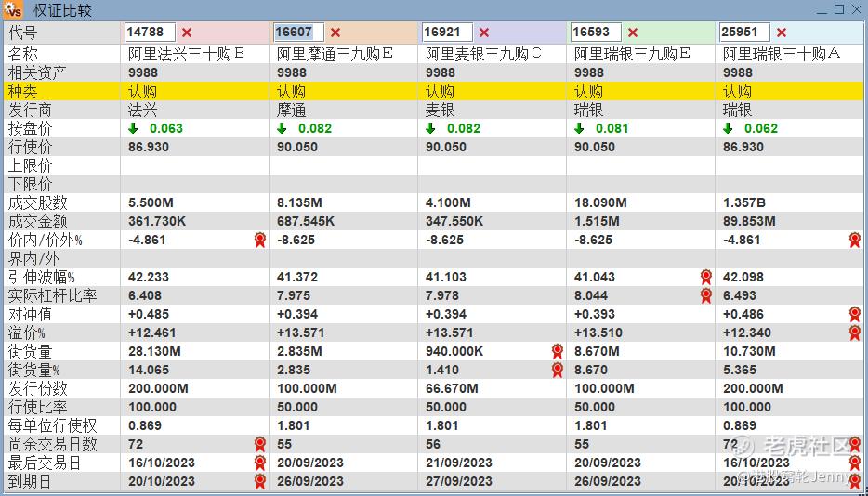Image resolution: width=868 pixels, height=496 pixels.
Task: Click the award badge beside 20/10/2023 in 14788 column
Action: (259, 481)
